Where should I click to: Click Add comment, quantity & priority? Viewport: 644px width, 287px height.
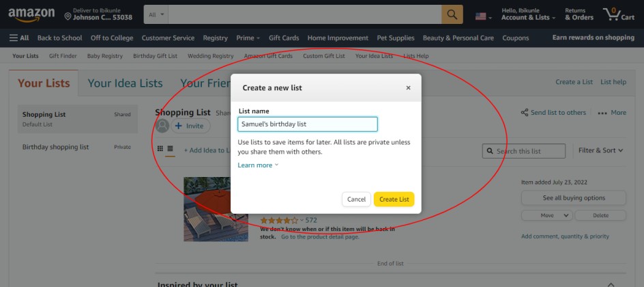[565, 236]
